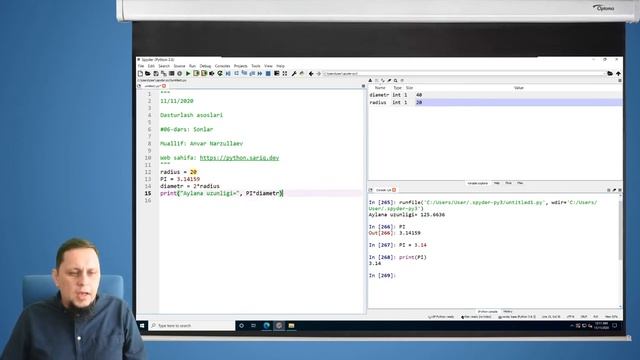Image resolution: width=640 pixels, height=360 pixels.
Task: Open the Search menu
Action: (x=164, y=66)
